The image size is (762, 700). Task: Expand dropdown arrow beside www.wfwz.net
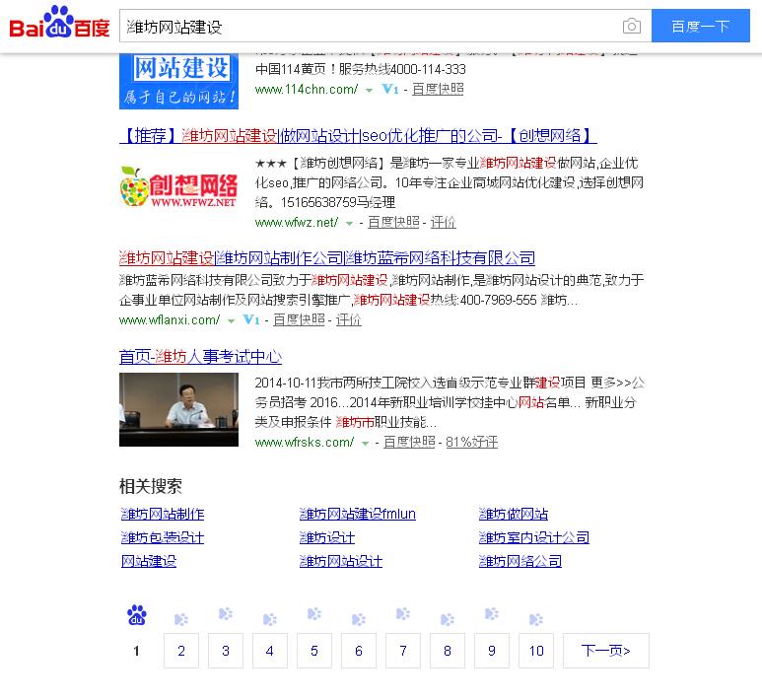(x=349, y=224)
